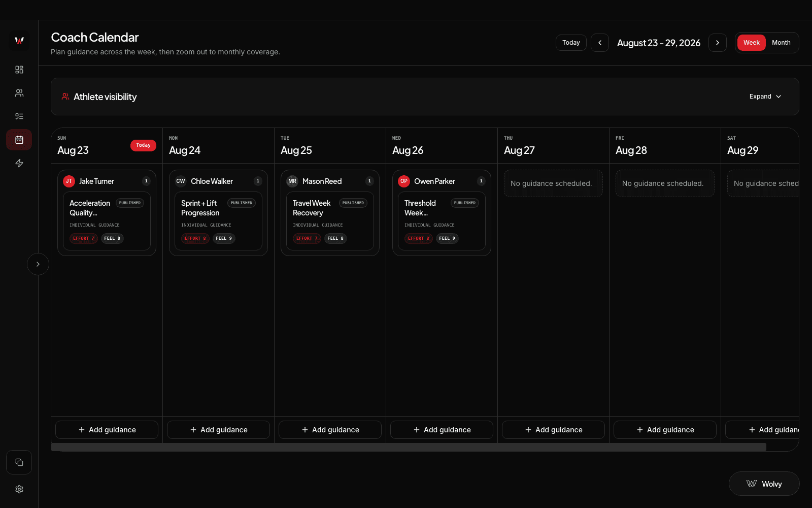Click the Published badge on Threshold Week
The height and width of the screenshot is (508, 812).
pyautogui.click(x=465, y=203)
